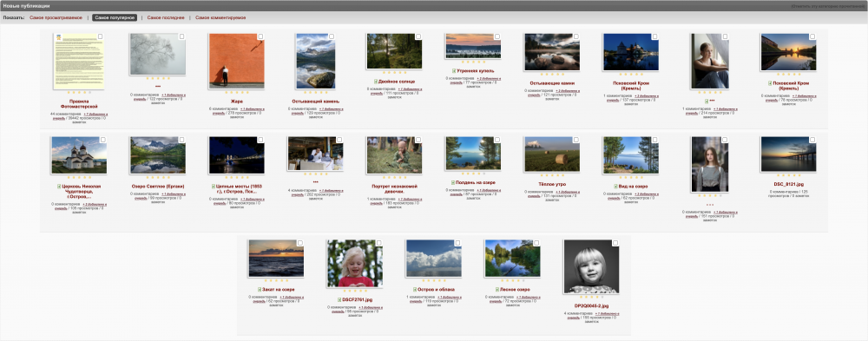Open the DSC_0121.jpg pier sunset thumbnail
This screenshot has width=868, height=341.
(x=788, y=154)
